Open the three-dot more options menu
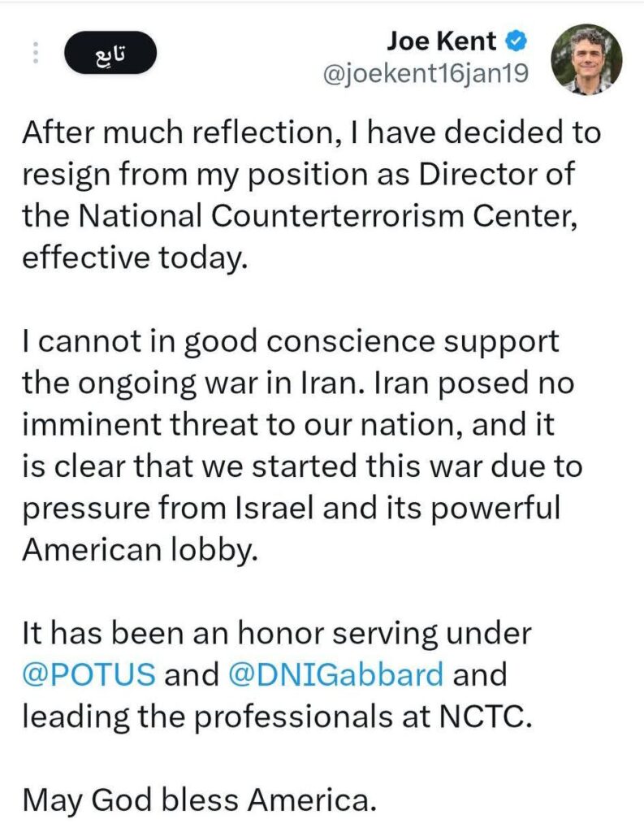Viewport: 644px width, 832px height. pos(35,54)
